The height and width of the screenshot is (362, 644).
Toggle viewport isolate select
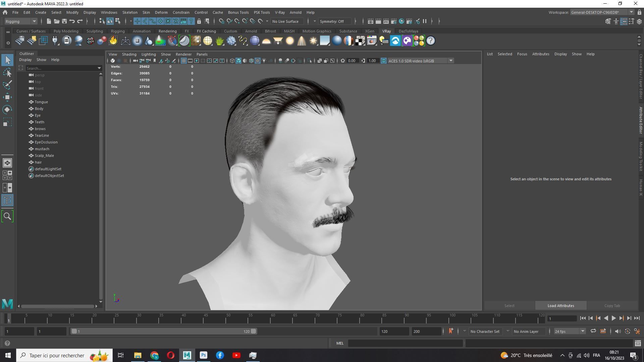click(310, 61)
